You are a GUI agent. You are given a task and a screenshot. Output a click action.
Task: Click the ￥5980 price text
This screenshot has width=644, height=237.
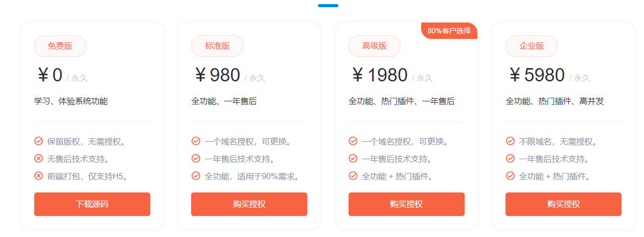(x=536, y=76)
